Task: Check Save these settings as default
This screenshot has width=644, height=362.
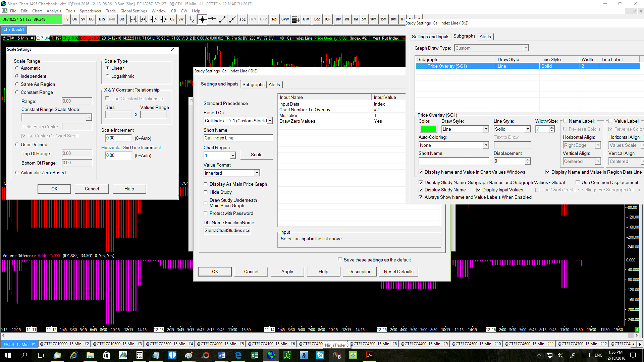Action: pyautogui.click(x=340, y=260)
